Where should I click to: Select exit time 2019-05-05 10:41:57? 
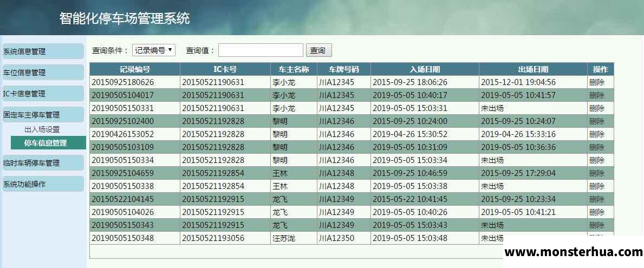coord(518,95)
